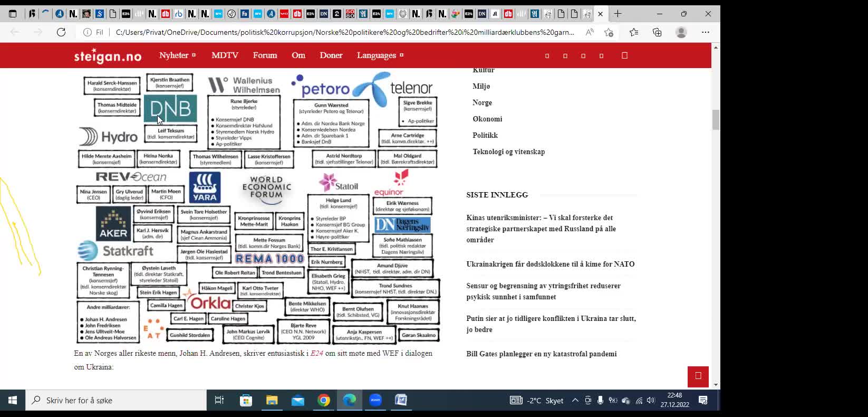Open 'Sensur og begrensning av ytringsfrihet' article
Image resolution: width=868 pixels, height=417 pixels.
click(543, 291)
